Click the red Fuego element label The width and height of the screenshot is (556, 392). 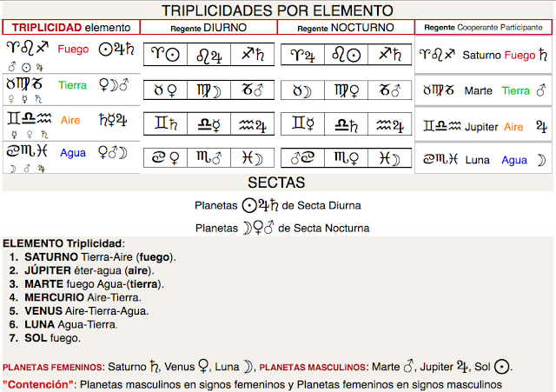pos(73,49)
